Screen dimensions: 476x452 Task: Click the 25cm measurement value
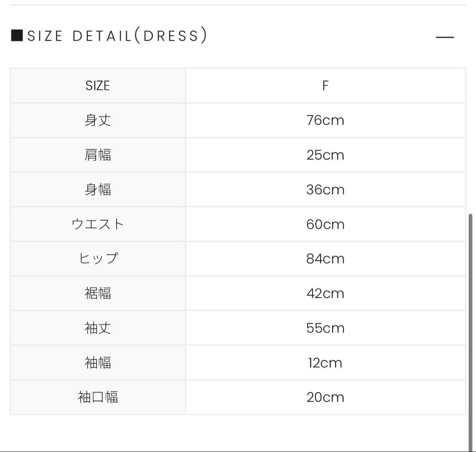tap(326, 155)
